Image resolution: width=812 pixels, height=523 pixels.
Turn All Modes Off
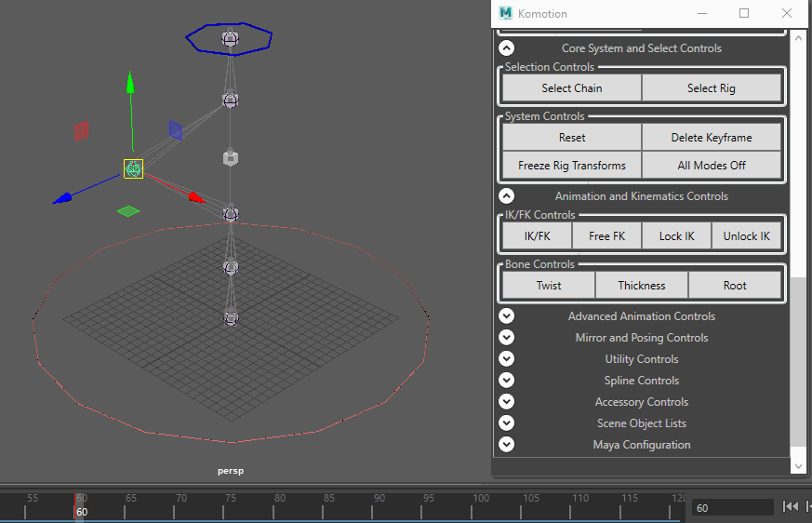[711, 166]
